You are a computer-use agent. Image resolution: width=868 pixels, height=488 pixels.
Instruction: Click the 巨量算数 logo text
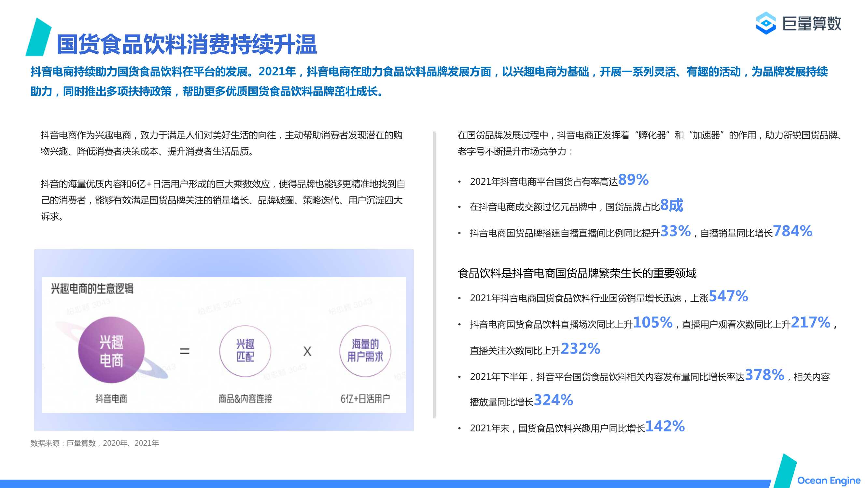coord(812,23)
